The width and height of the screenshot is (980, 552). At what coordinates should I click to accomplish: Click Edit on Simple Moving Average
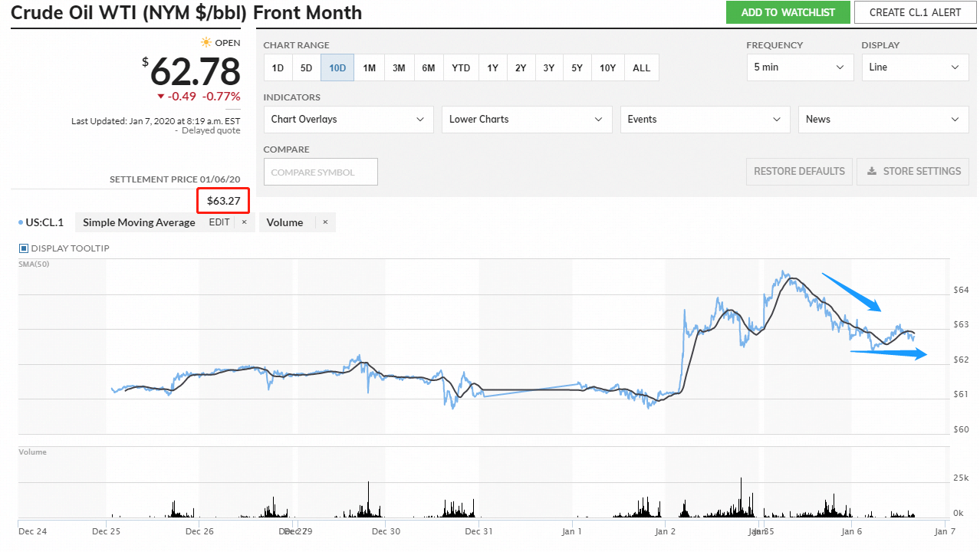point(219,222)
